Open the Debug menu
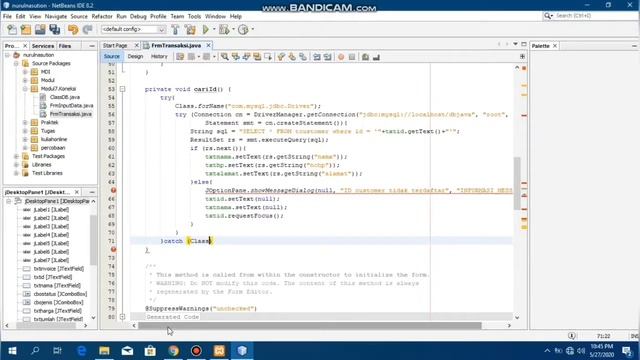640x360 pixels. click(138, 16)
